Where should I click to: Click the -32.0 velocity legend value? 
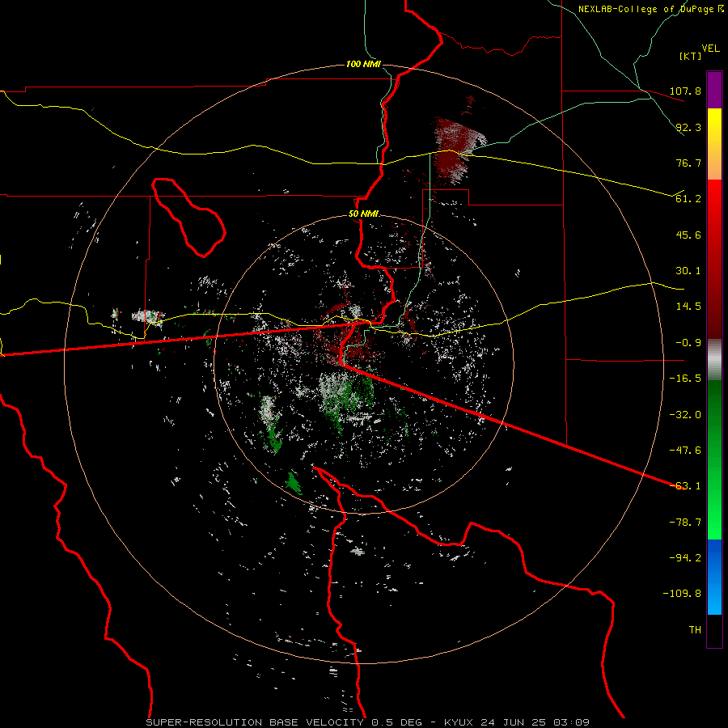pyautogui.click(x=685, y=415)
